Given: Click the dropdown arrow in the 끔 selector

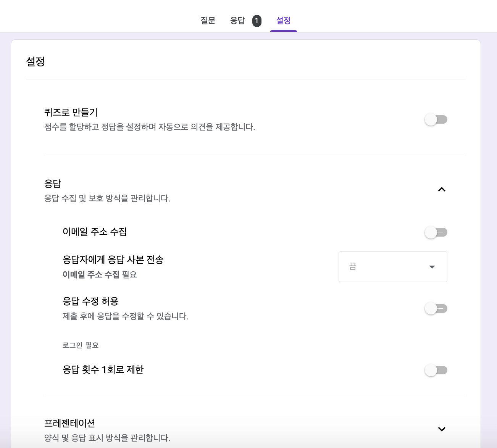Looking at the screenshot, I should click(x=432, y=267).
